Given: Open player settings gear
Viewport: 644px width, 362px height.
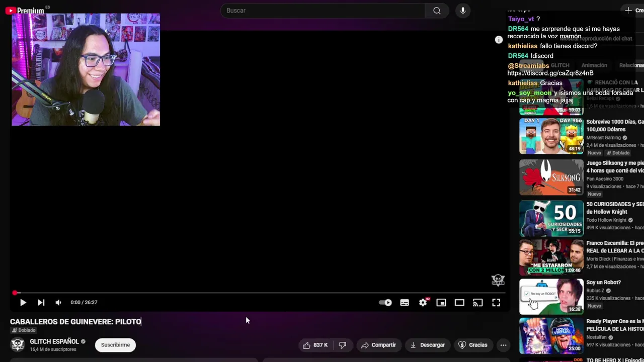Looking at the screenshot, I should point(423,302).
